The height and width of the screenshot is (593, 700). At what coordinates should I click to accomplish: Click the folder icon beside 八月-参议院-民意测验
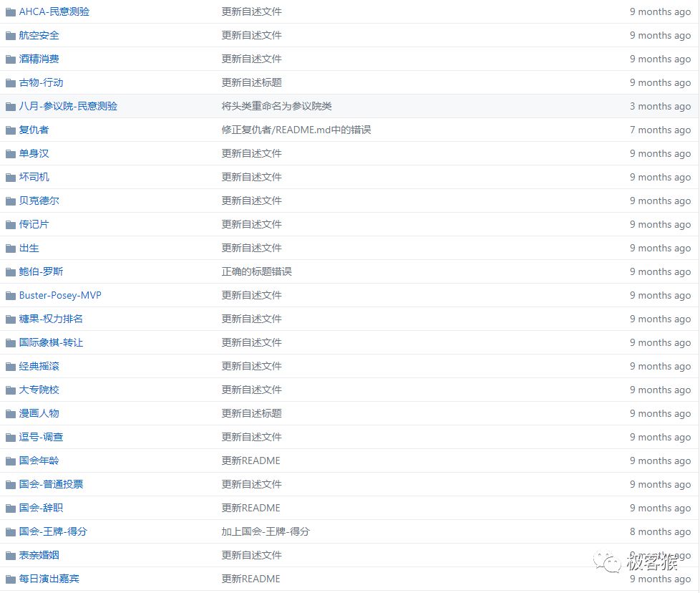coord(11,107)
